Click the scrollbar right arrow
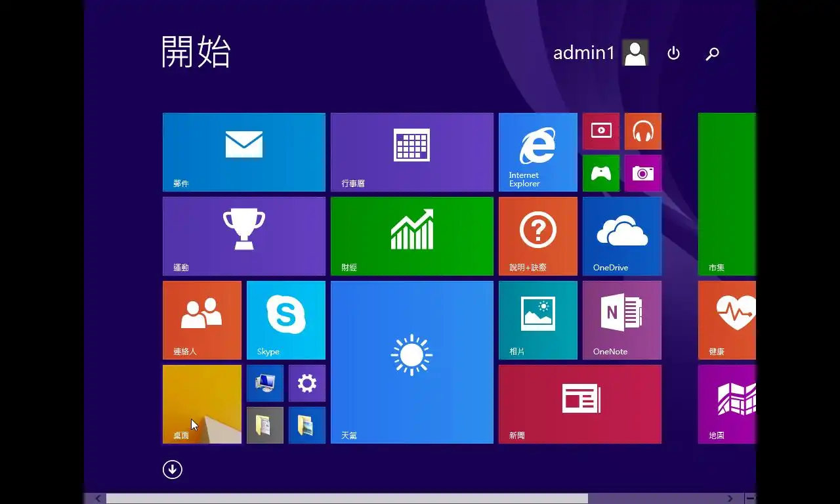840x504 pixels. (x=730, y=499)
